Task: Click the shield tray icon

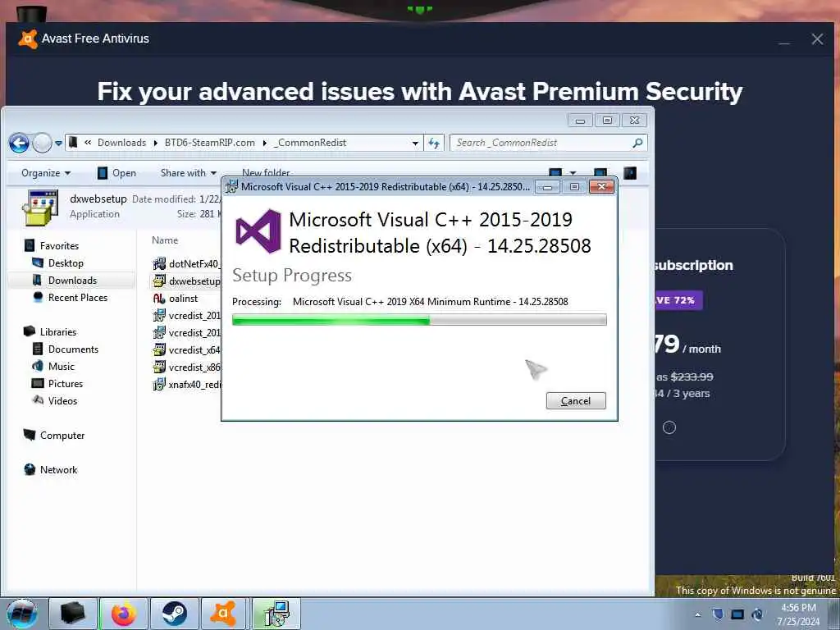Action: [718, 614]
